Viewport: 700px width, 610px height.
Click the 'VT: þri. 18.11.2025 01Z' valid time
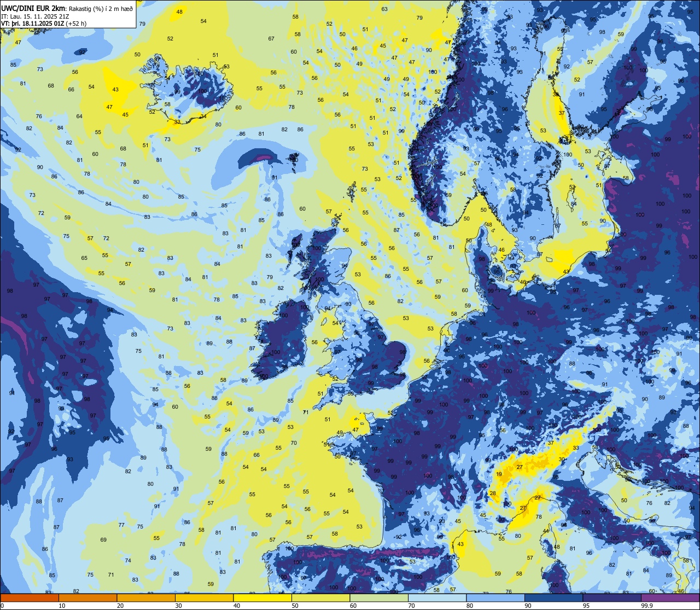(x=32, y=24)
